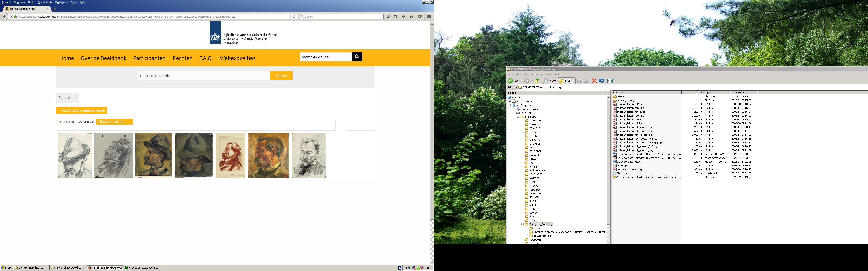This screenshot has height=271, width=868.
Task: Click the EN language indicator in taskbar
Action: click(399, 268)
